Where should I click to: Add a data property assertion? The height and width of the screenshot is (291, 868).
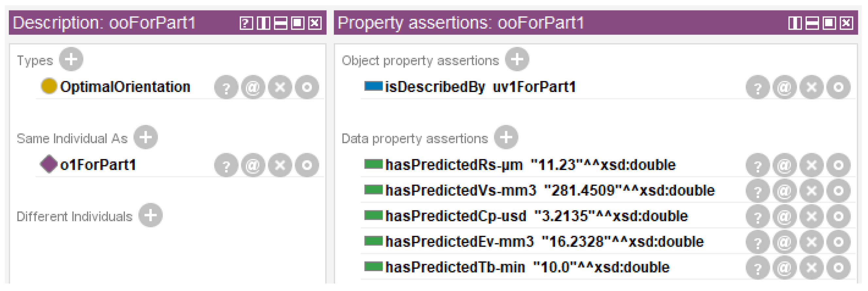coord(506,137)
